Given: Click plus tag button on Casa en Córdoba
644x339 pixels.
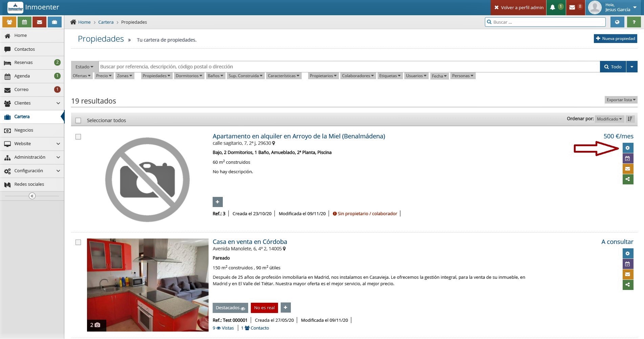Looking at the screenshot, I should click(x=286, y=308).
